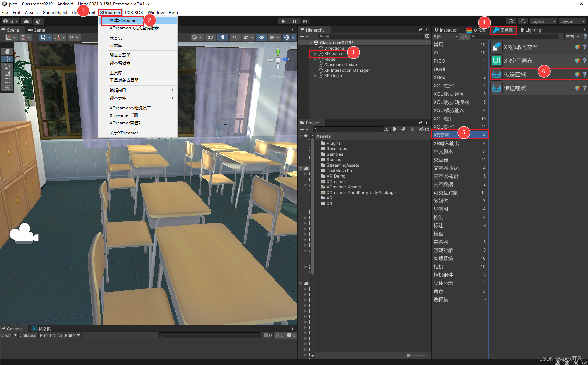This screenshot has height=365, width=588.
Task: Open Hierarchy scene visibility search icon
Action: (427, 36)
